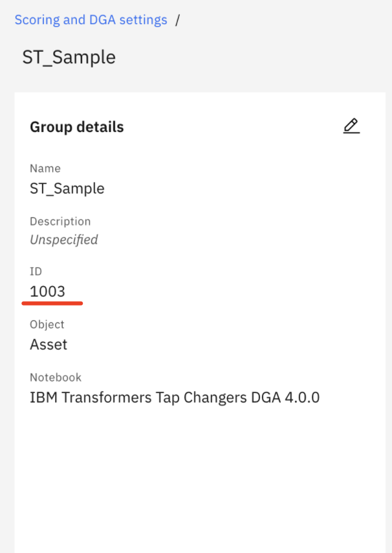
Task: Select the ST_Sample name value
Action: tap(67, 188)
